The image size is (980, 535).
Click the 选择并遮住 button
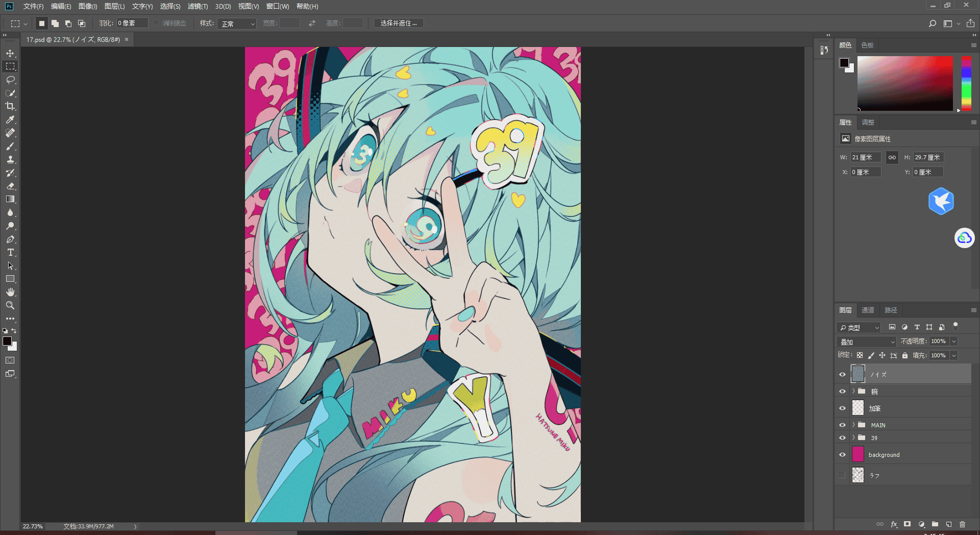click(x=399, y=23)
